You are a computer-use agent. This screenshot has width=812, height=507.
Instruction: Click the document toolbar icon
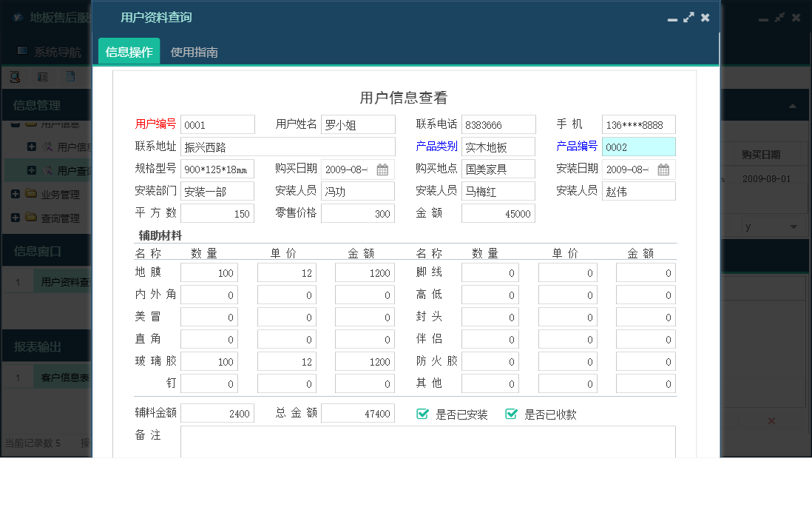[70, 76]
